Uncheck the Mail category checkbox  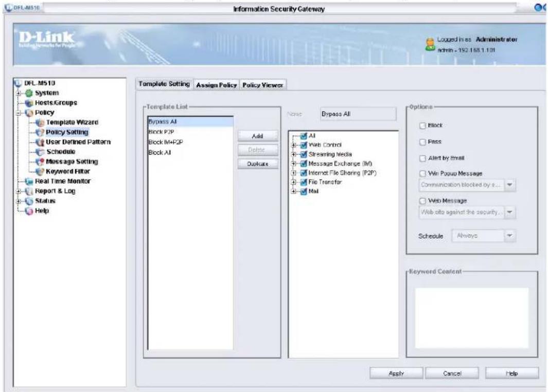304,191
